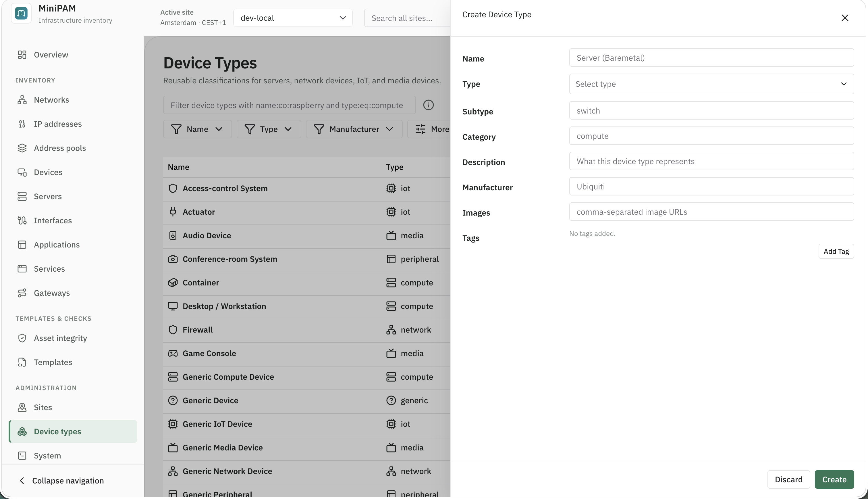
Task: Click the Generic Media Device TV icon
Action: (x=173, y=448)
